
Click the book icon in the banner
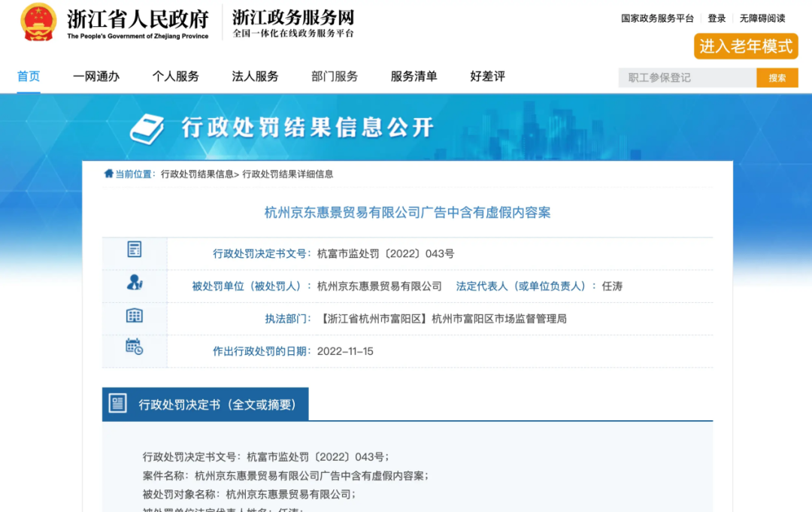(x=147, y=129)
